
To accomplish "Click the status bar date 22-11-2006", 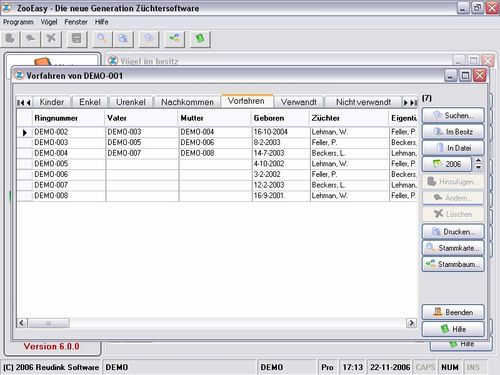I will [x=390, y=367].
